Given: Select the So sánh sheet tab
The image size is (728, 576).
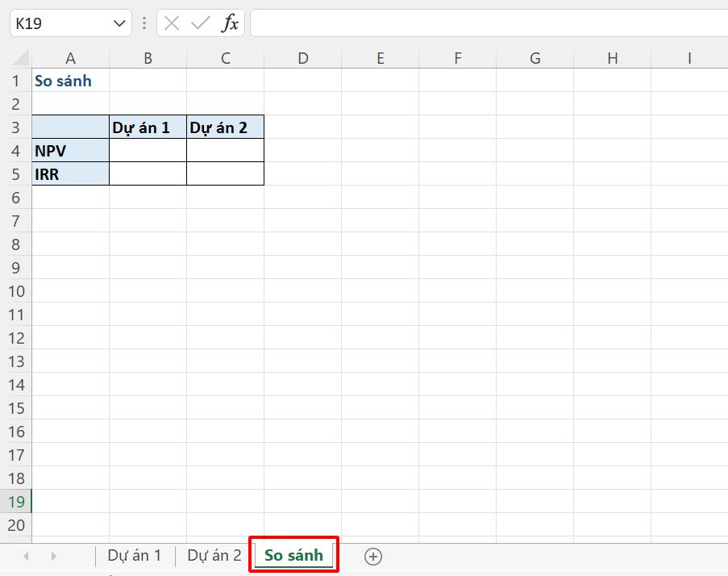Looking at the screenshot, I should click(x=293, y=556).
